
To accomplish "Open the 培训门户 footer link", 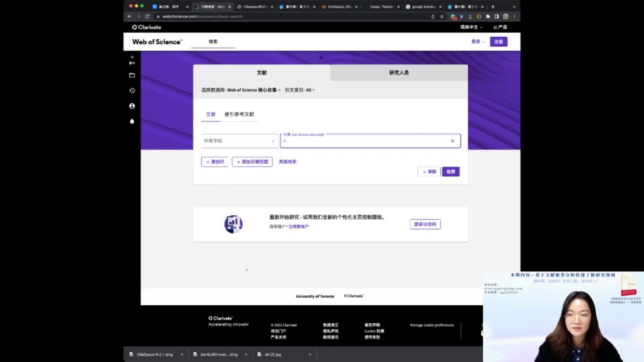I will tap(278, 331).
